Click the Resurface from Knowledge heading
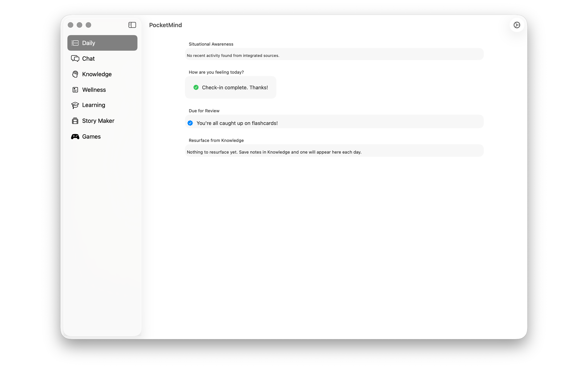588x368 pixels. [216, 140]
